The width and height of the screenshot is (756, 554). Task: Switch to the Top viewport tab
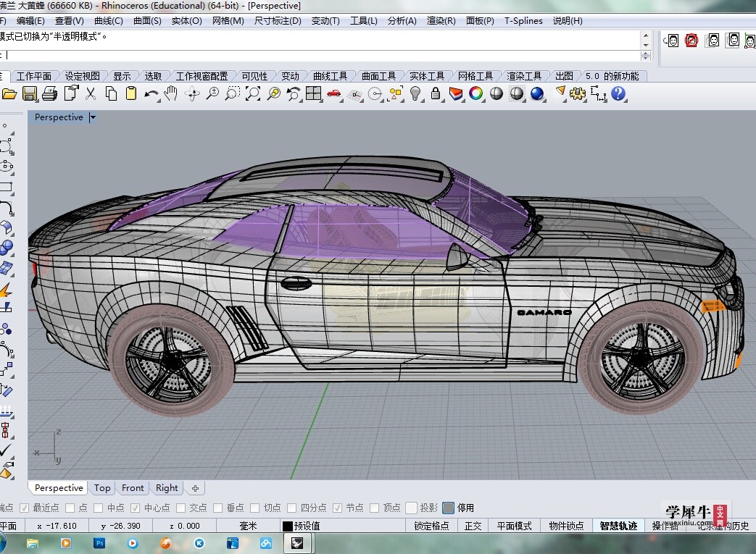(102, 488)
